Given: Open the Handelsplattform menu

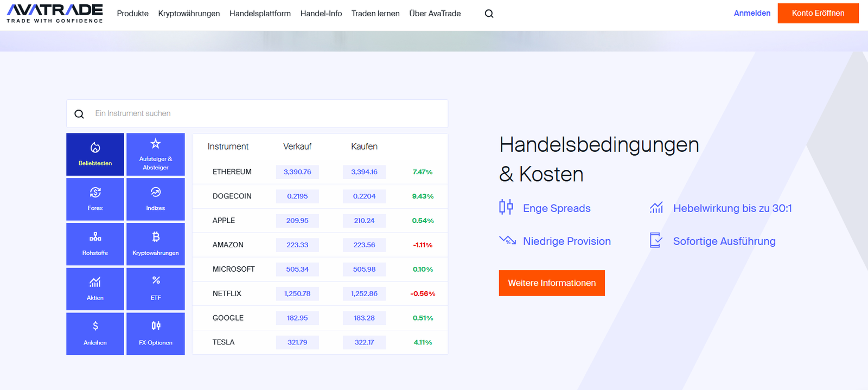Looking at the screenshot, I should [260, 14].
